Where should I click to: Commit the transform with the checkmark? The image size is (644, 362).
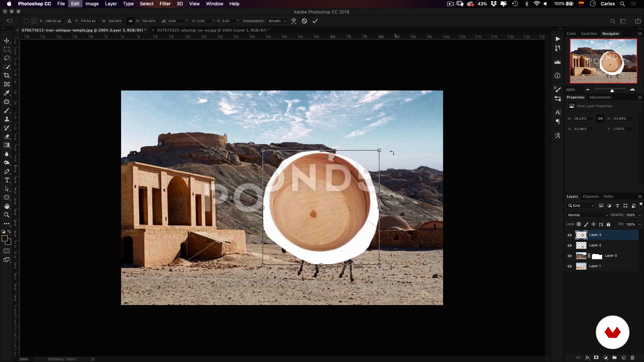(315, 21)
